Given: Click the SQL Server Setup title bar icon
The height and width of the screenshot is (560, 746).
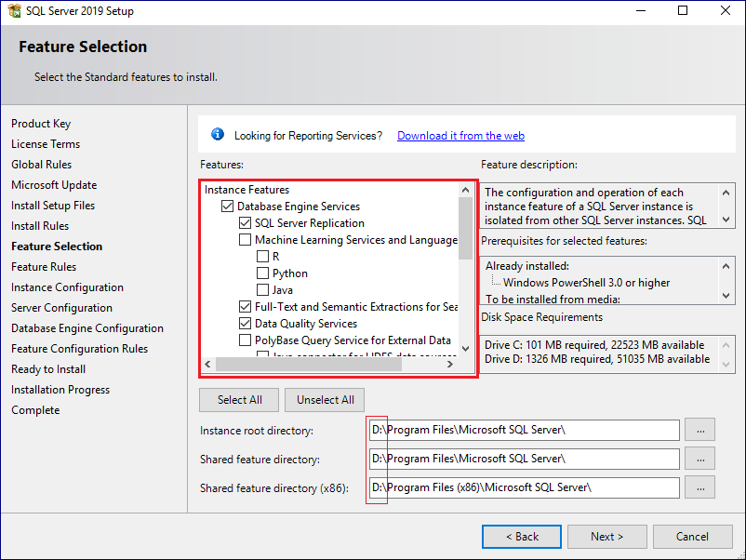Looking at the screenshot, I should point(14,10).
